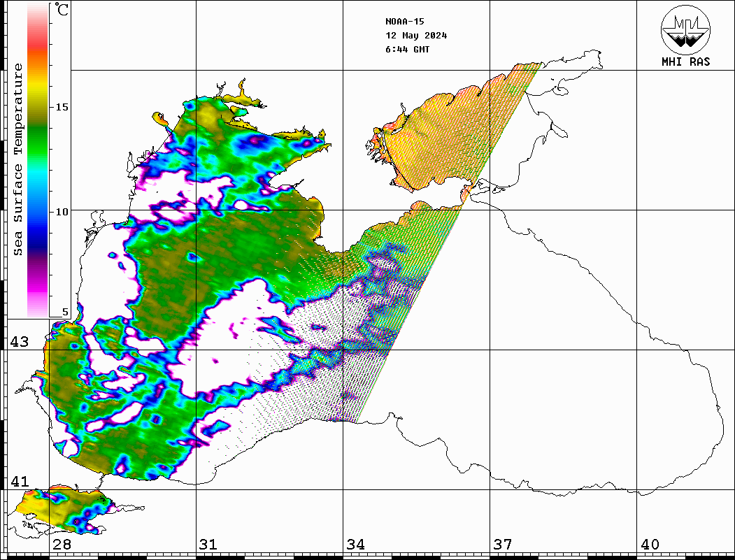Click longitude label '34'
The image size is (735, 560).
point(355,545)
